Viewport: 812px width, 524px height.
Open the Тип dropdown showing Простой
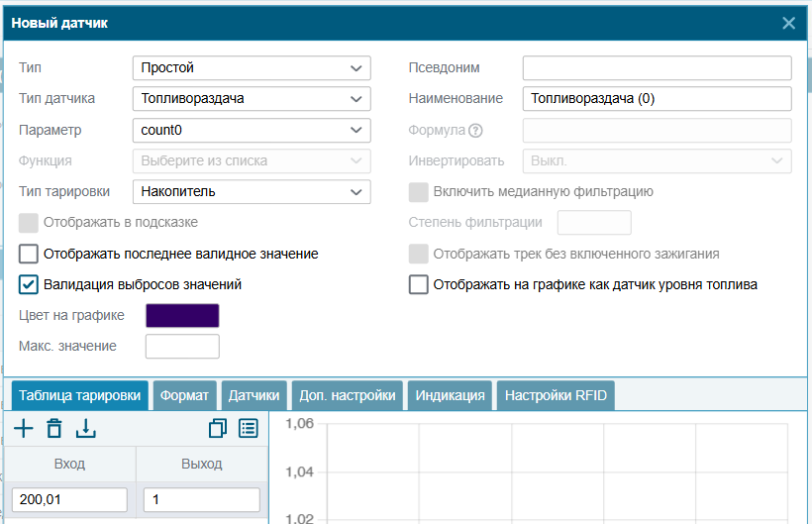(252, 67)
